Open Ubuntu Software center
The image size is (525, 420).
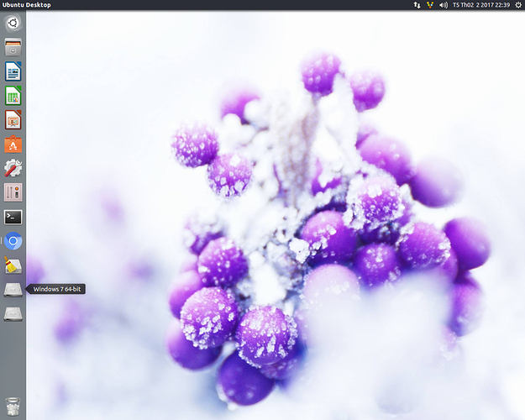(13, 144)
